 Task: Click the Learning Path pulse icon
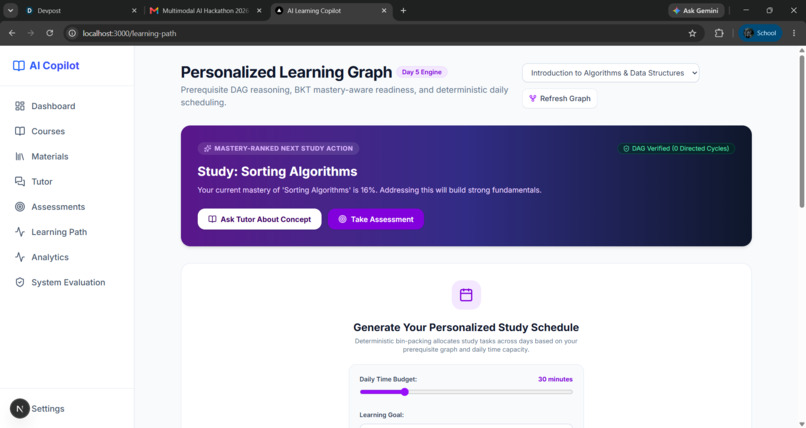point(20,232)
